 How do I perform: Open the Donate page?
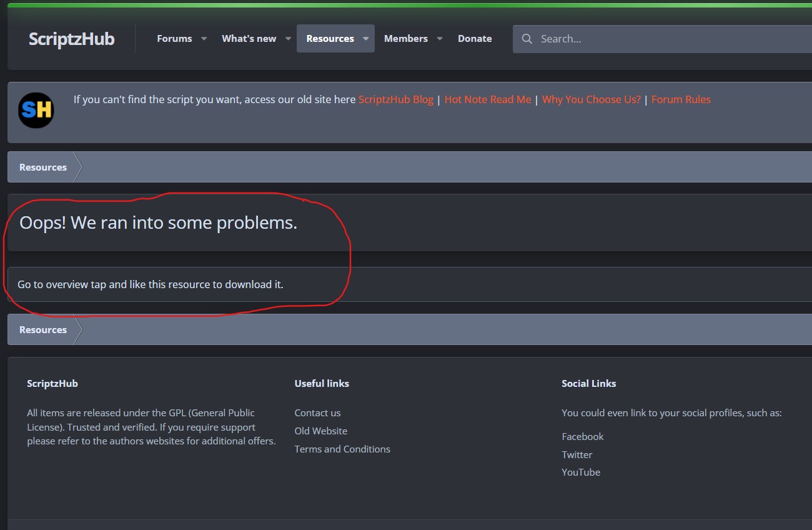[475, 39]
